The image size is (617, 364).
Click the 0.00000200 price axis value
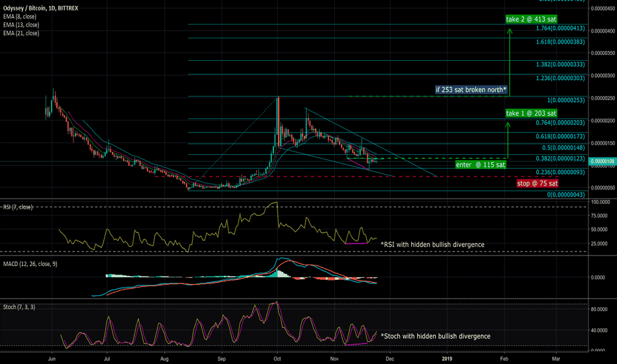(x=603, y=120)
